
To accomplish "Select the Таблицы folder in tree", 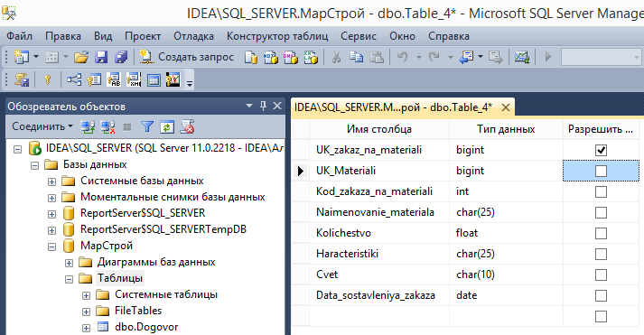I will [x=120, y=278].
